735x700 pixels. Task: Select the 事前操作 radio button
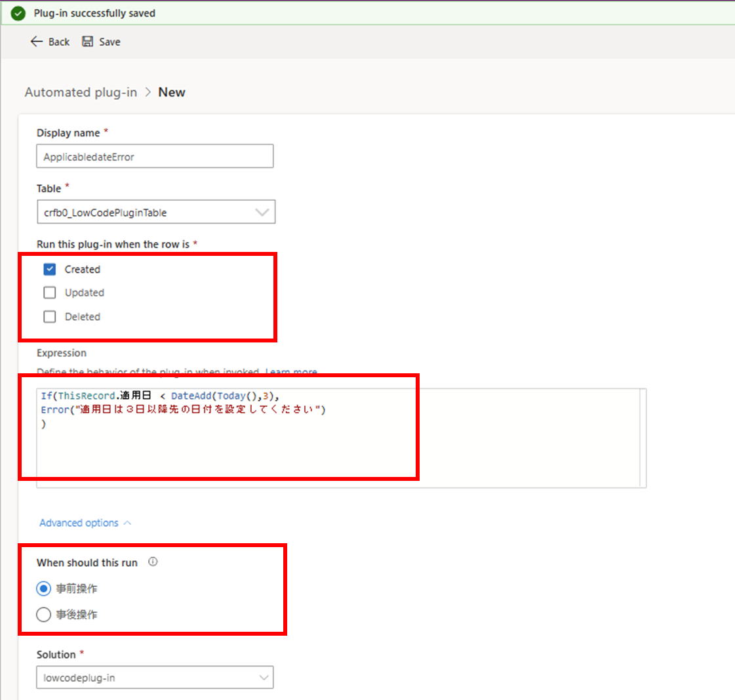(43, 588)
